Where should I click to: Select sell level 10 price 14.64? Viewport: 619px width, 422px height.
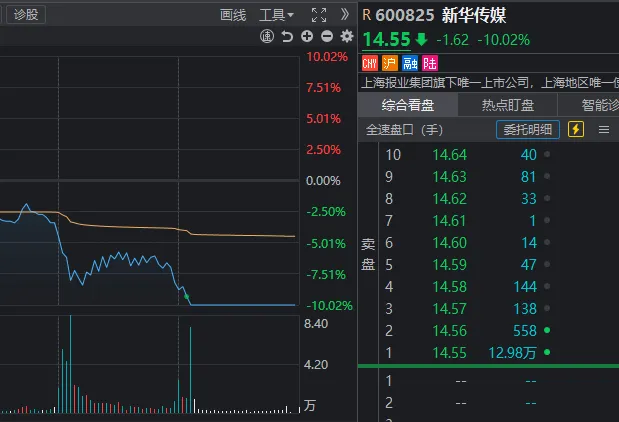(449, 155)
